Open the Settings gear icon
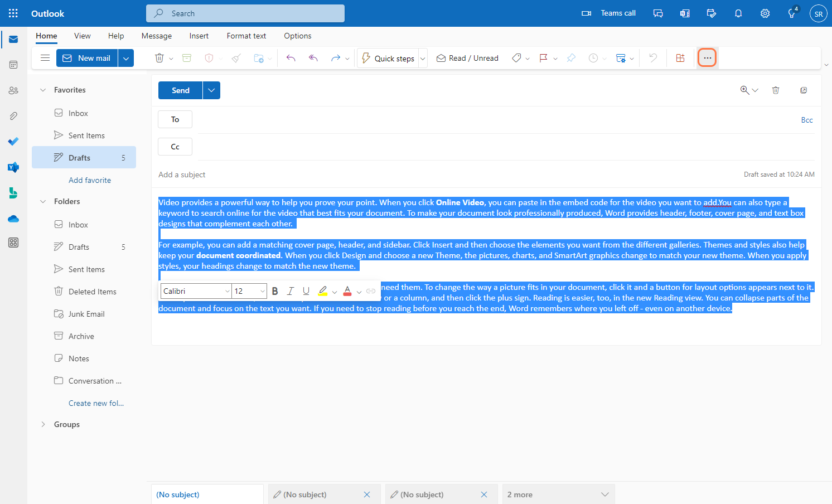Screen dimensions: 832x504 pos(765,13)
